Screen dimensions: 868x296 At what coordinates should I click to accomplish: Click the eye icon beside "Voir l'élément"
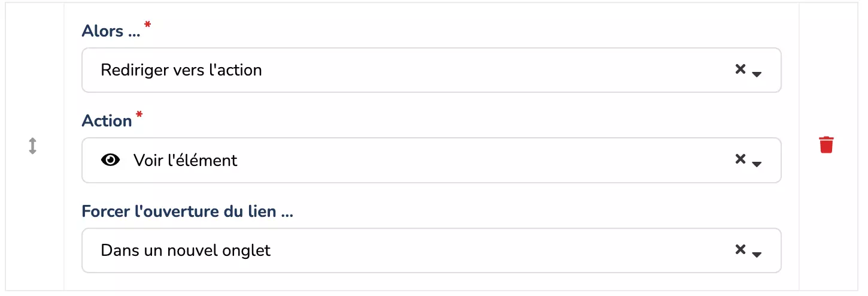[111, 160]
